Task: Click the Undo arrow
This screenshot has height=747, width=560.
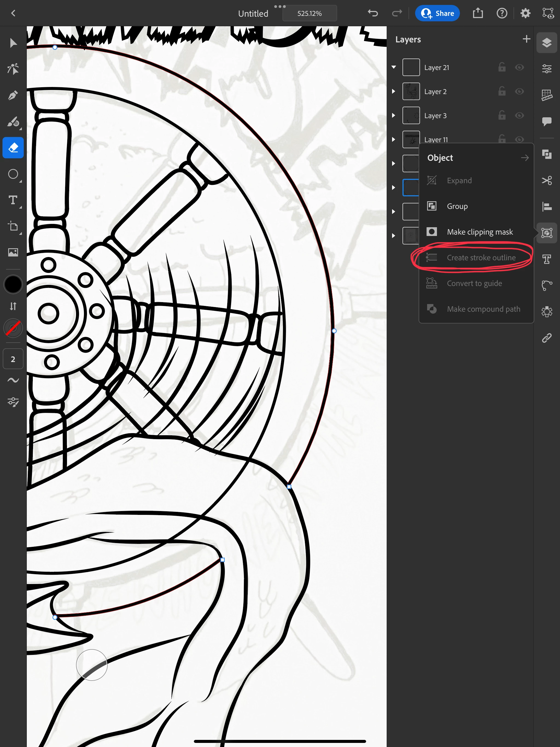Action: point(372,13)
